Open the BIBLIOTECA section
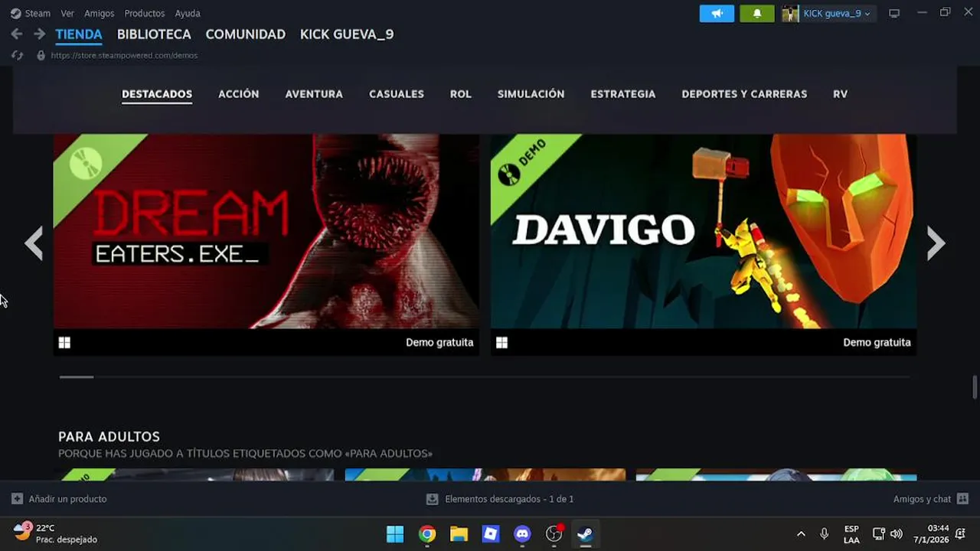The height and width of the screenshot is (551, 980). [154, 34]
